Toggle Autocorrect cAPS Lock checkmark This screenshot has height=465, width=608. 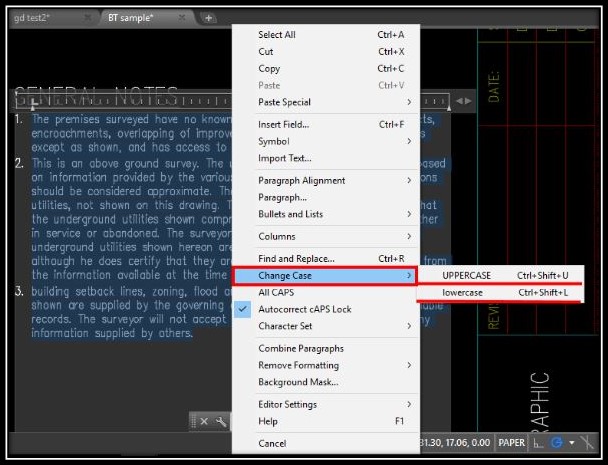[242, 309]
